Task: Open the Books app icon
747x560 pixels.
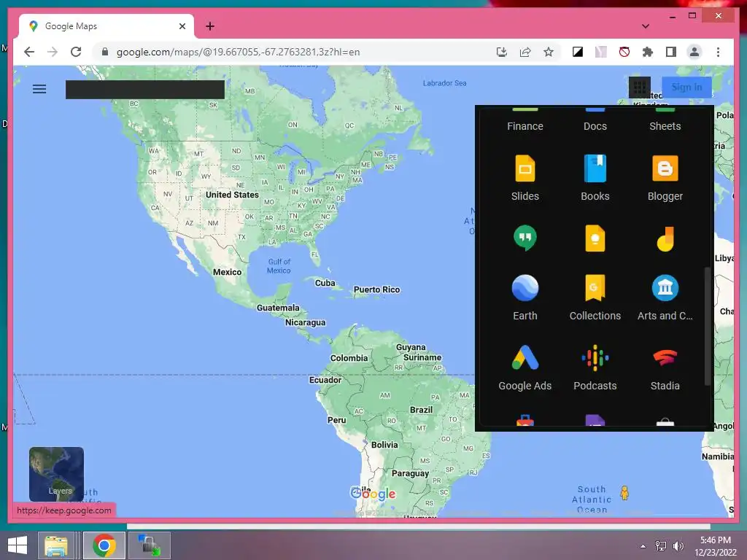Action: click(595, 168)
